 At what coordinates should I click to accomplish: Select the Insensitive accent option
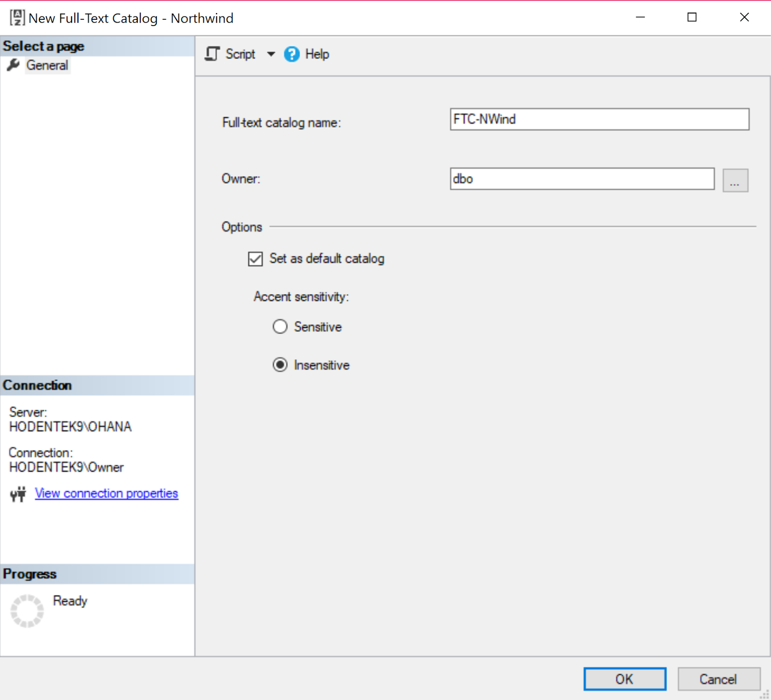pyautogui.click(x=280, y=365)
